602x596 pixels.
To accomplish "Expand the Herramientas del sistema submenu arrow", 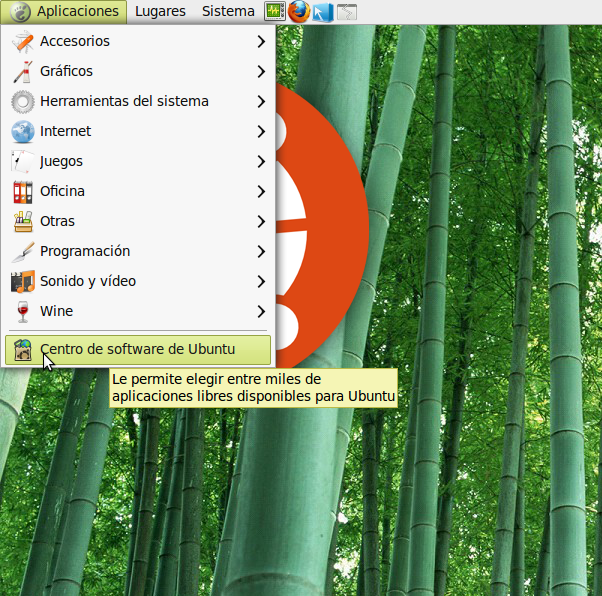I will pos(261,101).
